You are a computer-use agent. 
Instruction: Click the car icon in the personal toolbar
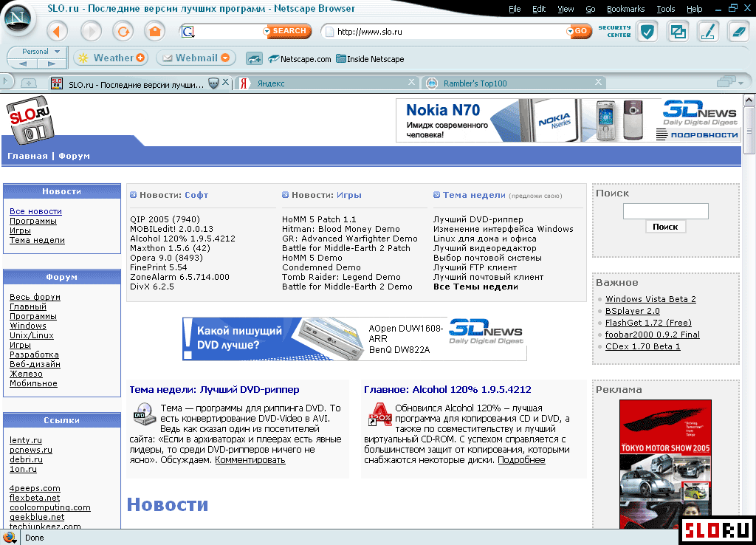(x=254, y=58)
